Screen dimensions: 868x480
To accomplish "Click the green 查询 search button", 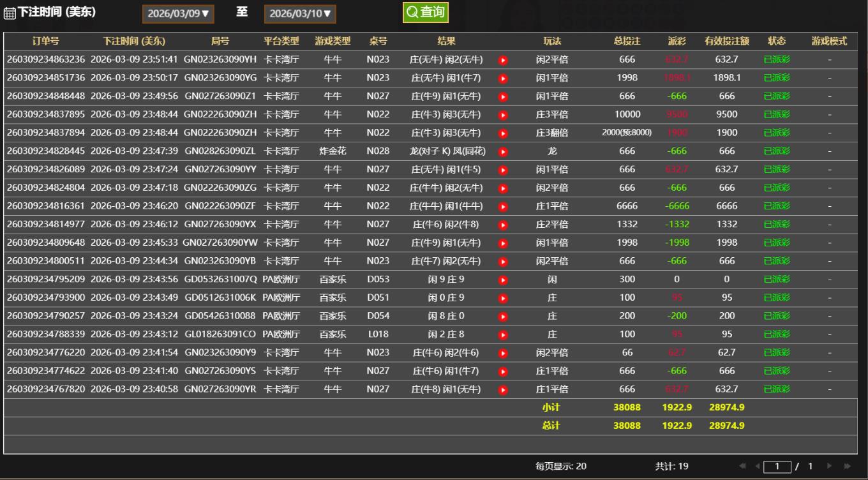I will (426, 12).
